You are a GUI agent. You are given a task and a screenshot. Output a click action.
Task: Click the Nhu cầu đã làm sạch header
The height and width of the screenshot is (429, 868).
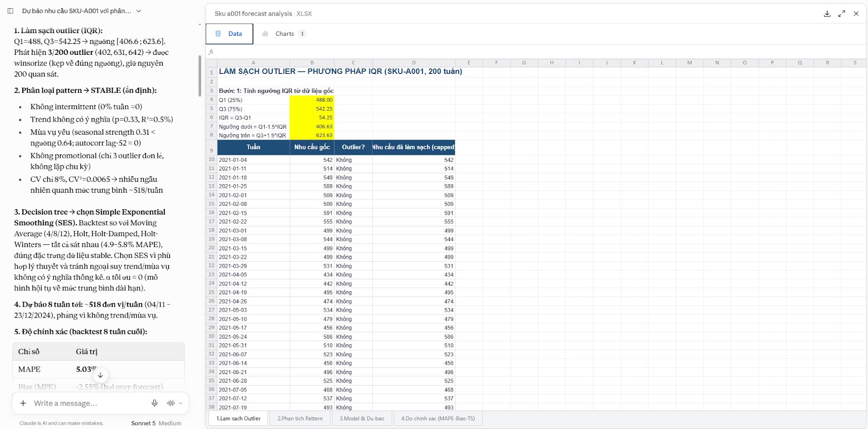pos(413,147)
